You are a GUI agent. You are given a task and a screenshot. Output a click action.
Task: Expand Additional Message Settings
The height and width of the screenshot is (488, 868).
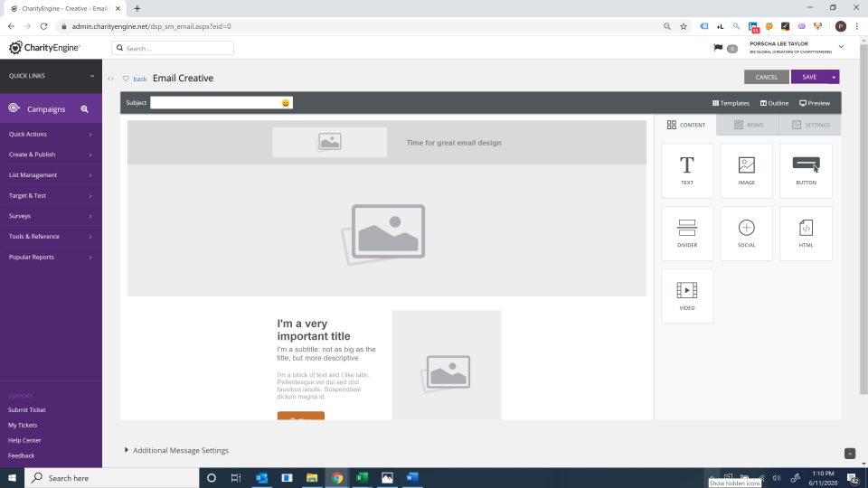(176, 450)
